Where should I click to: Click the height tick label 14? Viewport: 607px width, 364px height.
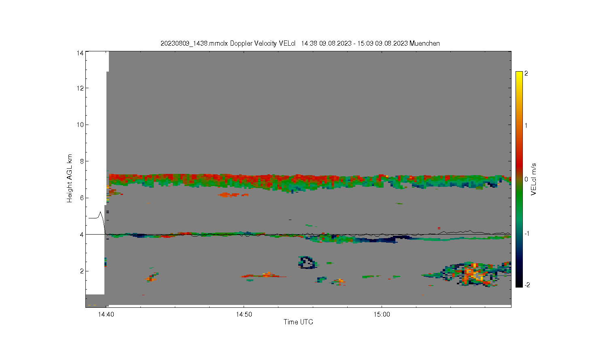[80, 53]
